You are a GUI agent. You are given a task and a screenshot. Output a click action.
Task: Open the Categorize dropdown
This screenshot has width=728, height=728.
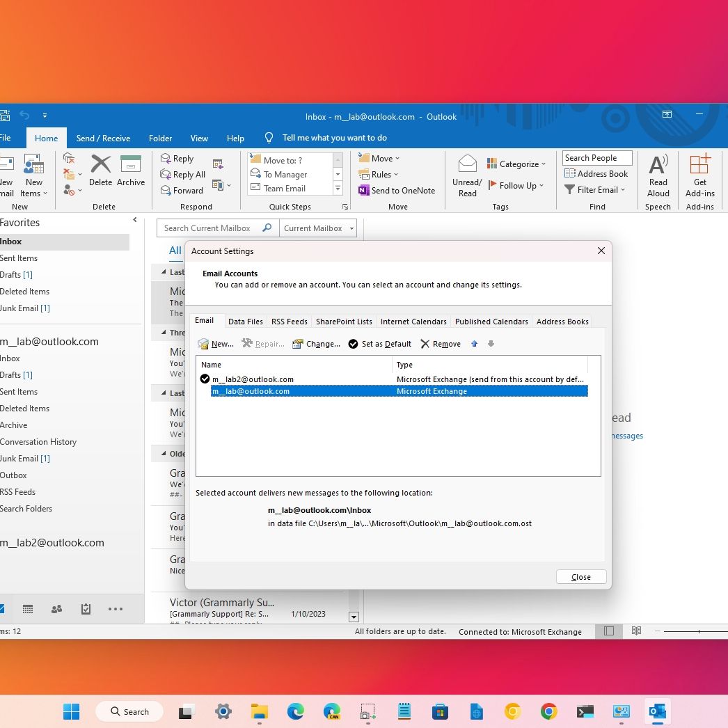point(516,164)
